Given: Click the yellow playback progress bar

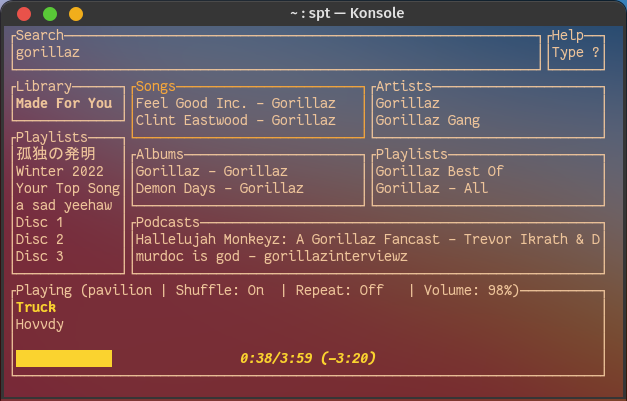Looking at the screenshot, I should tap(64, 358).
